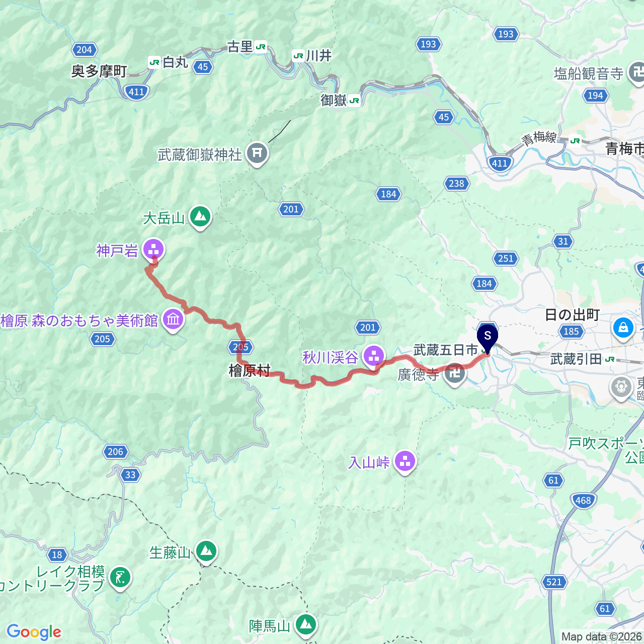
Task: Click the Google logo
Action: [34, 632]
